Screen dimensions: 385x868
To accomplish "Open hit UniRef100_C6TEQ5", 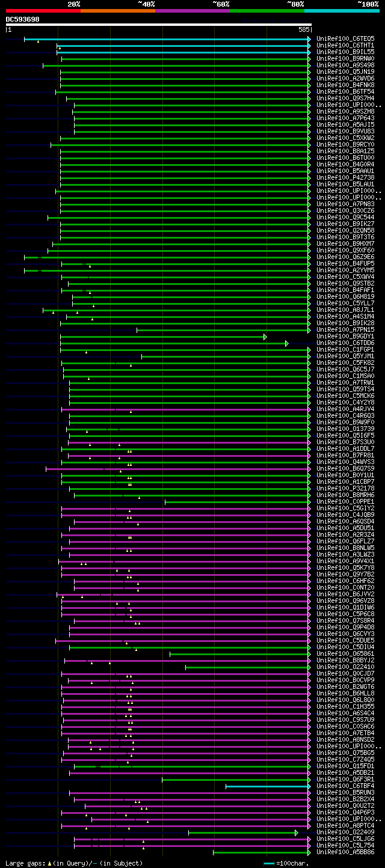I will pos(345,38).
